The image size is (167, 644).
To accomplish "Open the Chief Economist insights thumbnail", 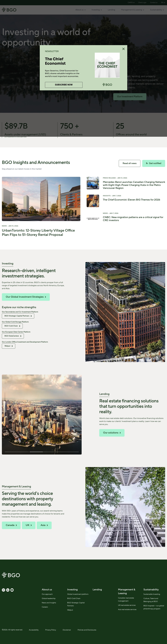I will (93, 201).
